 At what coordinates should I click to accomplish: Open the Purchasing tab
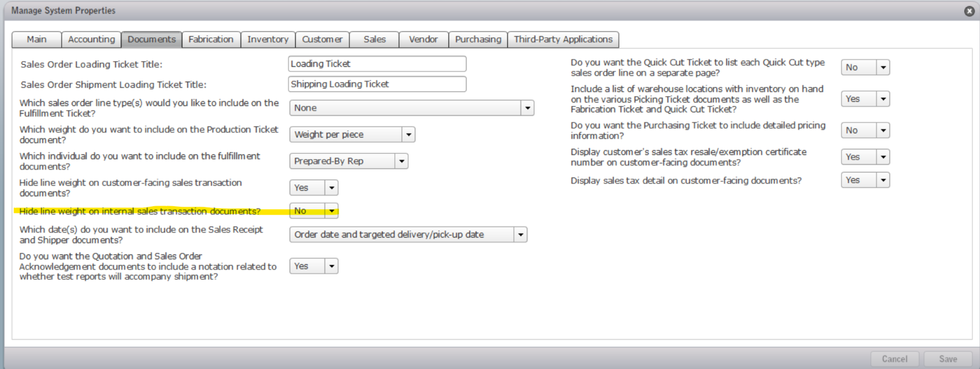click(x=478, y=39)
